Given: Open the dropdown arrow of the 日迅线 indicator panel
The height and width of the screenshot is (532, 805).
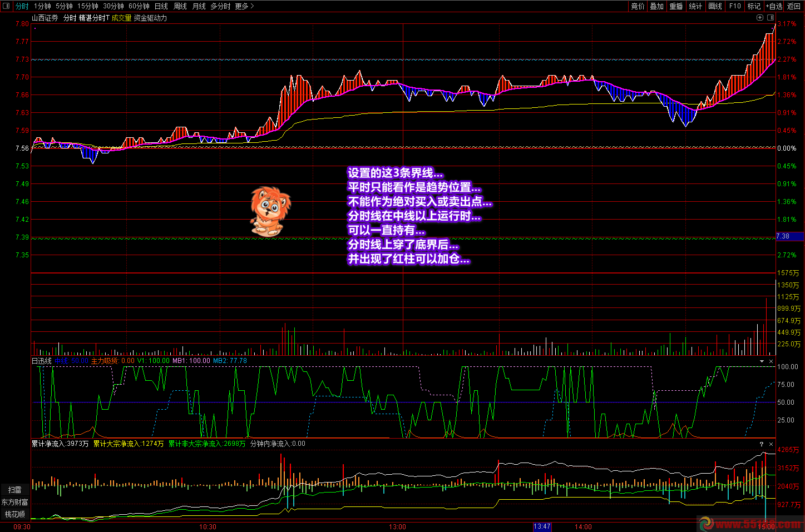Looking at the screenshot, I should 762,361.
